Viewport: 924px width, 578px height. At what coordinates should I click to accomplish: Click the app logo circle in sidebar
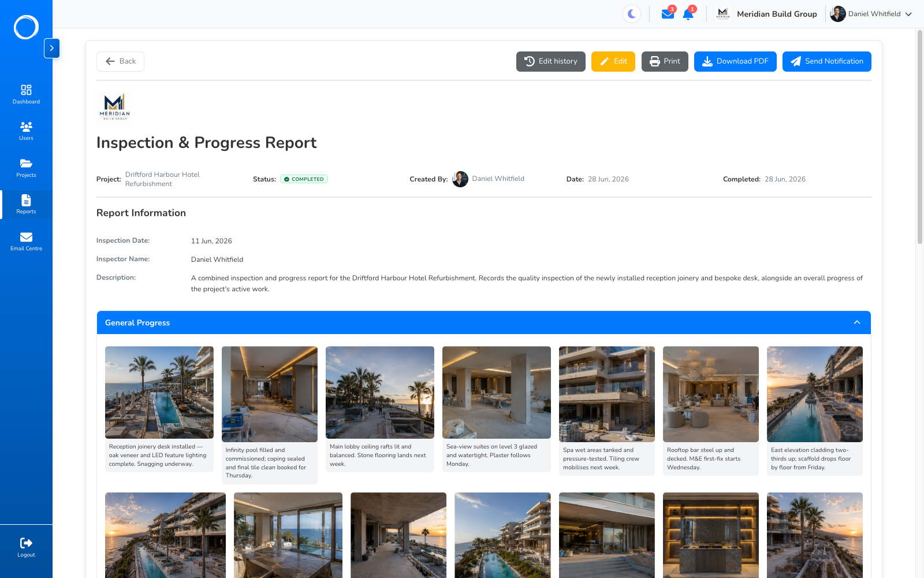click(x=26, y=27)
